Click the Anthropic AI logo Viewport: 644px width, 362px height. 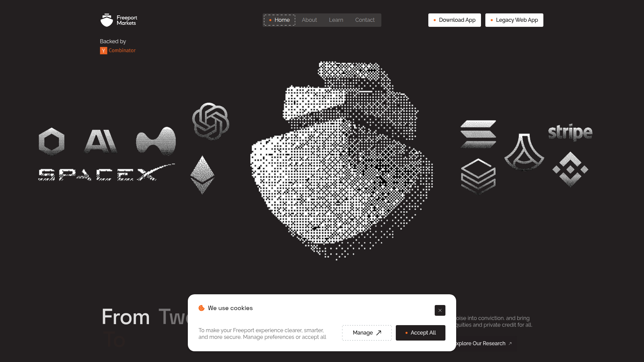coord(100,141)
